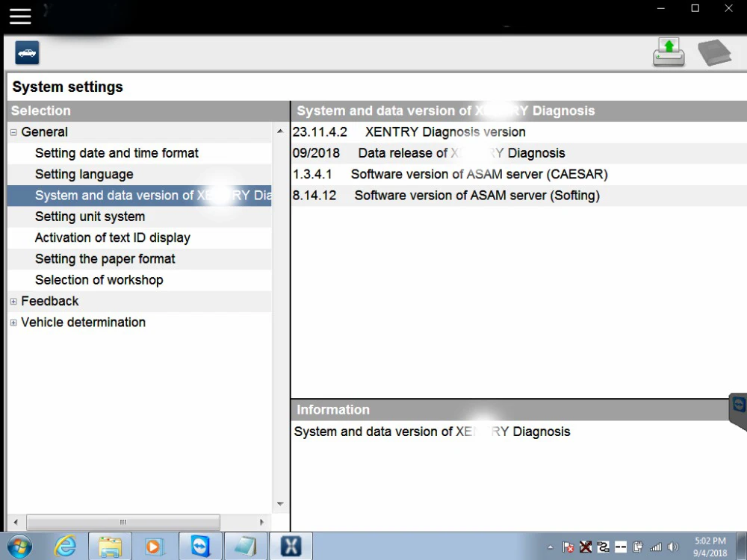Click the System settings heading
Screen dimensions: 747x560
point(68,87)
